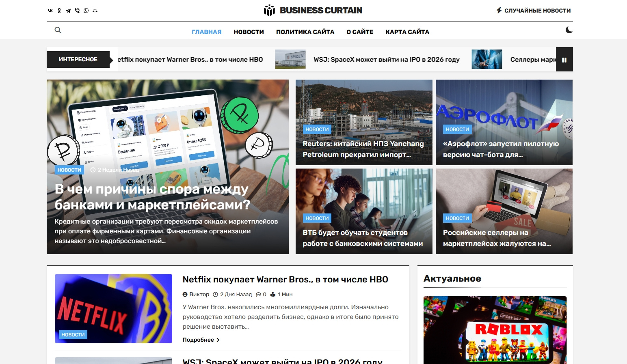Open the Odnoklassniki social link
This screenshot has height=364, width=627.
coord(59,11)
